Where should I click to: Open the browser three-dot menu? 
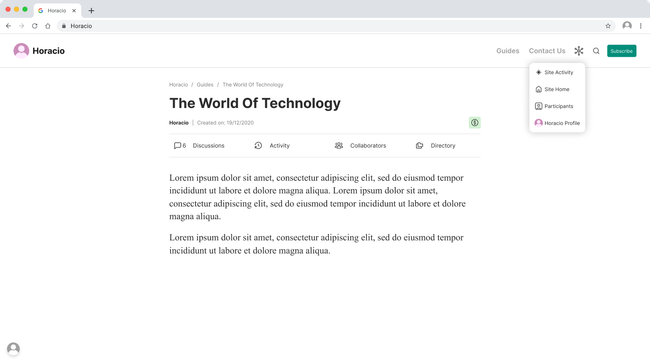click(640, 26)
